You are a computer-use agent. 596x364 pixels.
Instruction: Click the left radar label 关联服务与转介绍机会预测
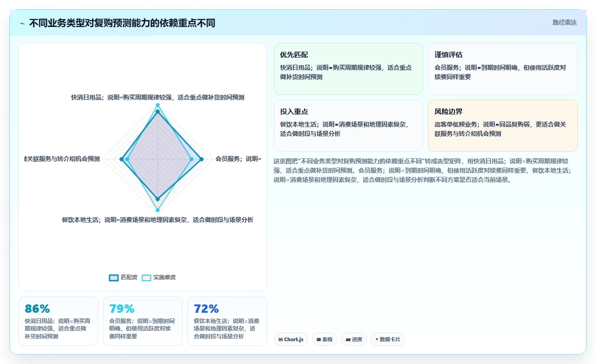(62, 159)
